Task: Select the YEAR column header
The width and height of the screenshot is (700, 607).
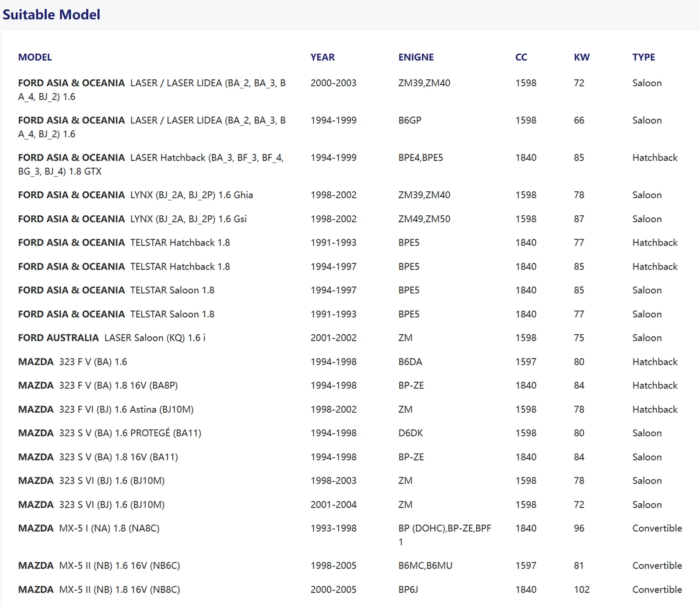Action: point(322,57)
